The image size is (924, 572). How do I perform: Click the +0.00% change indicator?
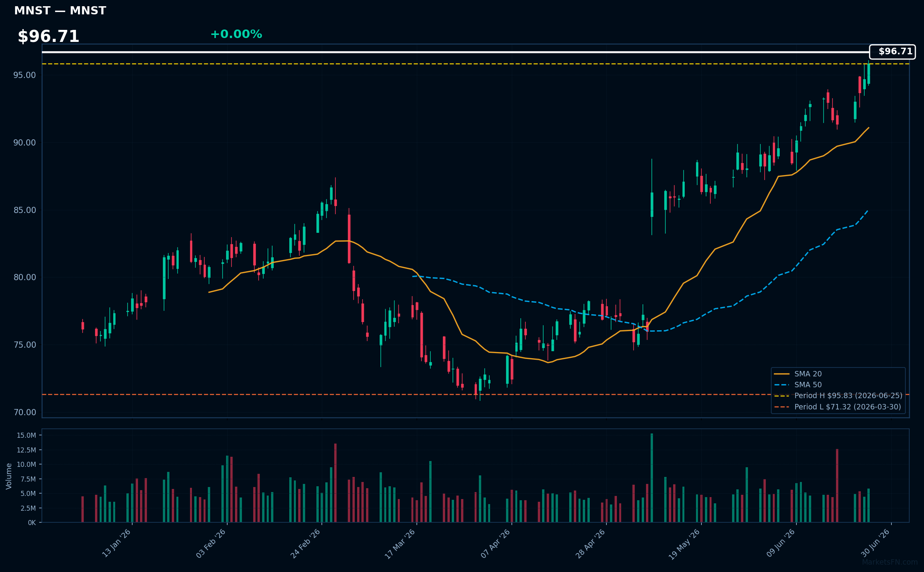236,34
